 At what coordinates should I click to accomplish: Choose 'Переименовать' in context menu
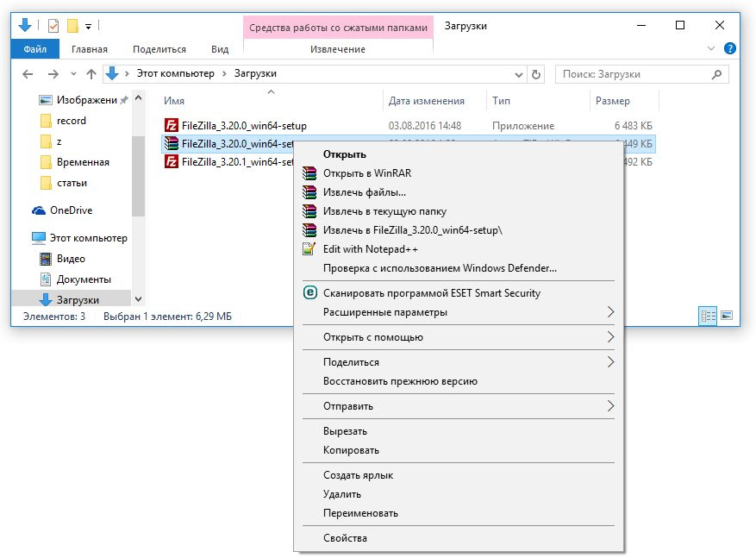pos(360,513)
